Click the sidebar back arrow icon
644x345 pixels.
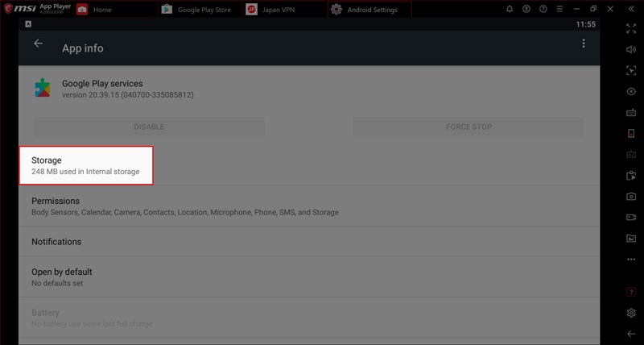(x=631, y=334)
